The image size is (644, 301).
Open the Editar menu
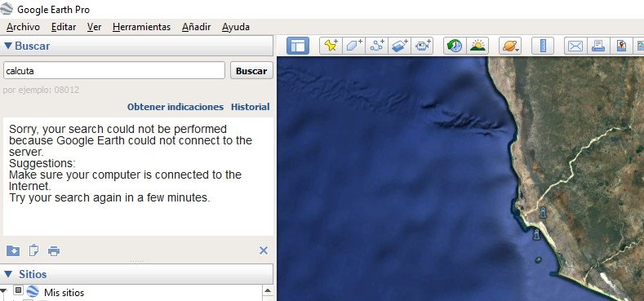pos(64,27)
